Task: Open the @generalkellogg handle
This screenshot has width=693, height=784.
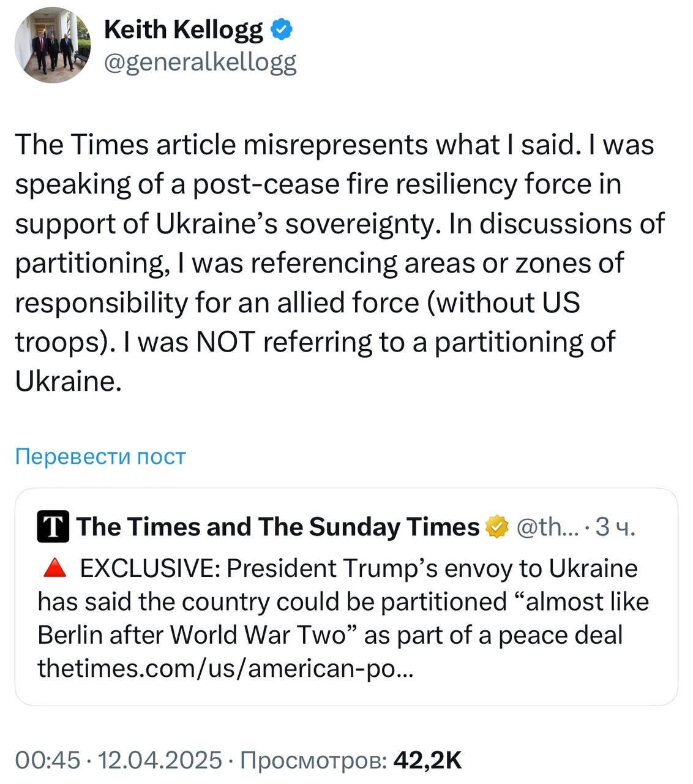Action: click(x=200, y=62)
